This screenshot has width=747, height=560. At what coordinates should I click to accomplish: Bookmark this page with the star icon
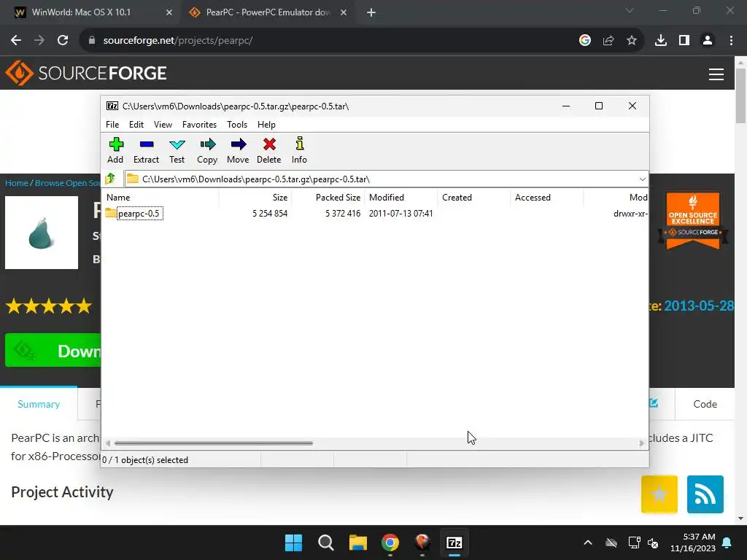(x=632, y=41)
